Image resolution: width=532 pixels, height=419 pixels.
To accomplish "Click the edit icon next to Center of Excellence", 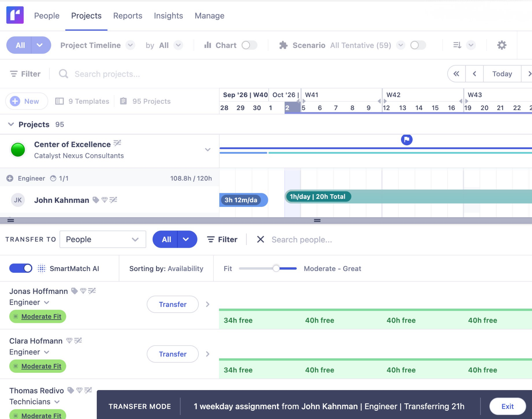I will (x=117, y=143).
